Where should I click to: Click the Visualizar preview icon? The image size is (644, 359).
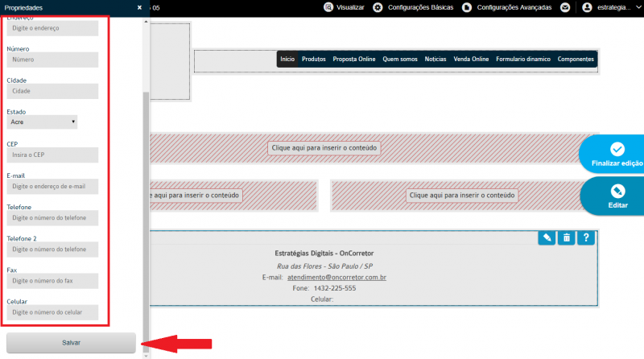coord(328,7)
